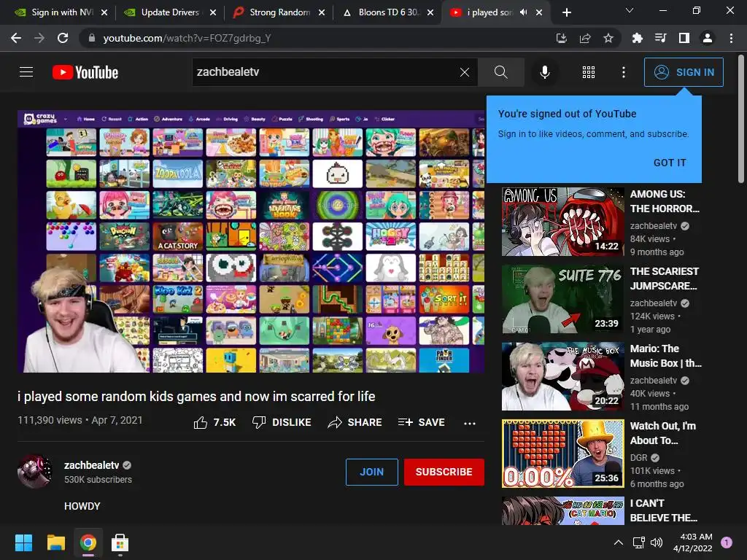Screen dimensions: 747x560
Task: Open 'Watch Out, I'm About To' title
Action: (663, 433)
